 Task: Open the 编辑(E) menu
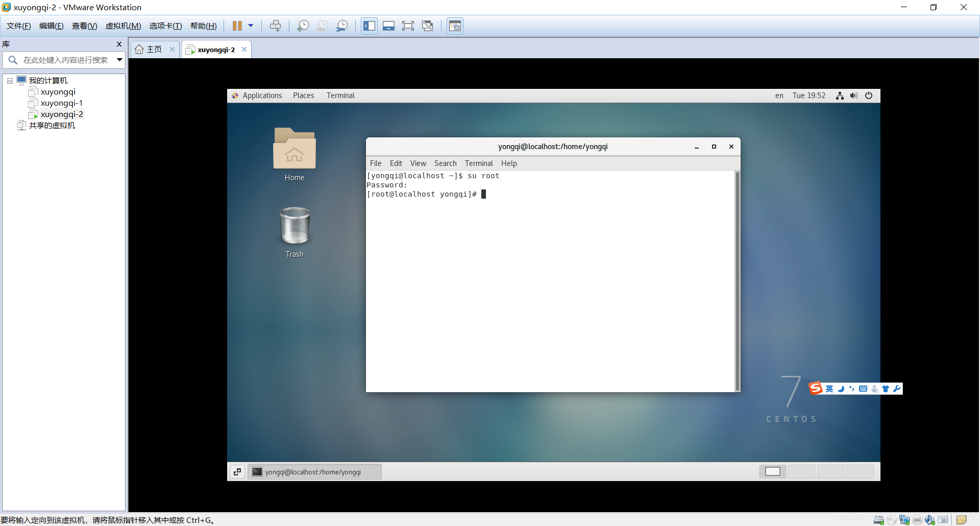52,26
